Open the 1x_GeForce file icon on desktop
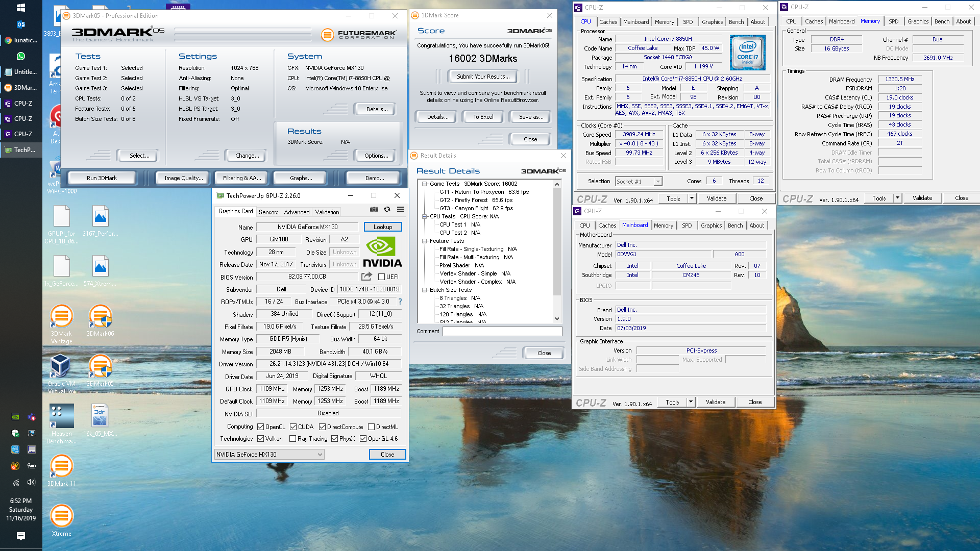980x551 pixels. tap(61, 270)
